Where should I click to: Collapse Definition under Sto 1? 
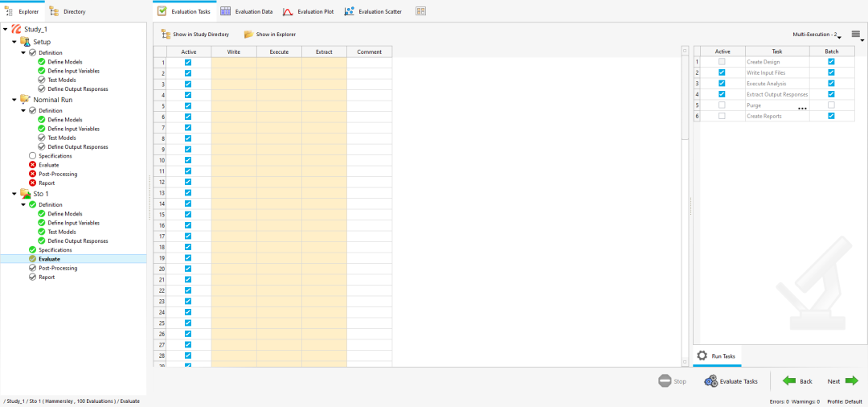pos(23,205)
